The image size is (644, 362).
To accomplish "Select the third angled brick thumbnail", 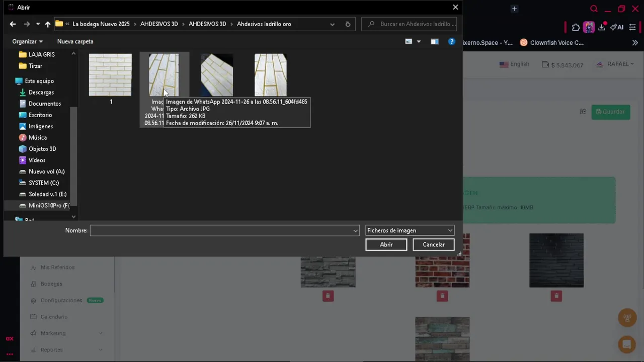I will 217,75.
